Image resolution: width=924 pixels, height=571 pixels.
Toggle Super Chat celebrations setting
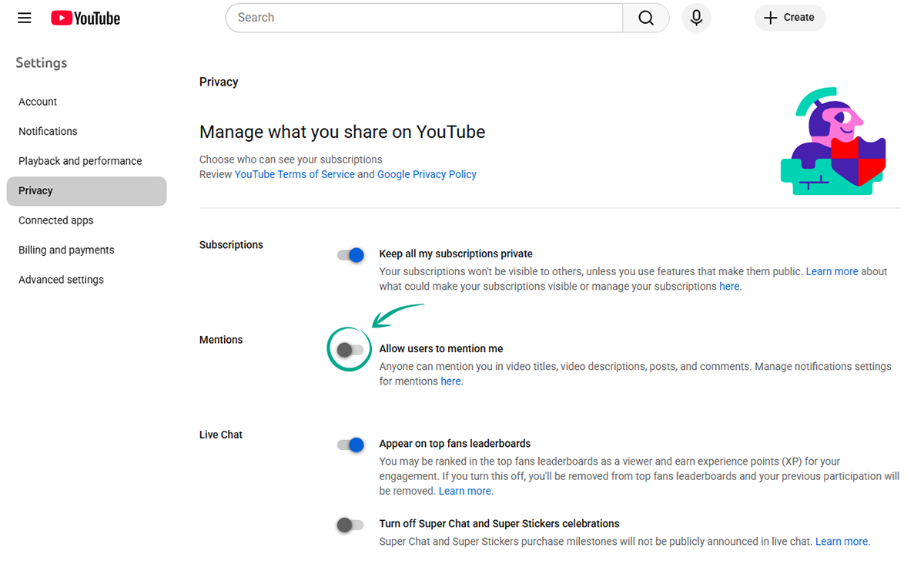[x=350, y=525]
